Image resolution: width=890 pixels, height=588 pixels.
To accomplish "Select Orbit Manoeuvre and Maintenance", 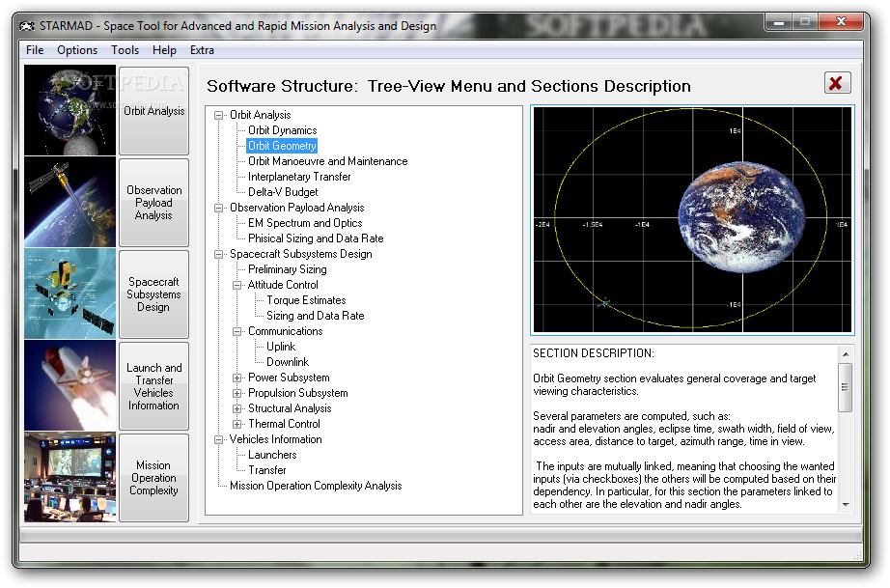I will (x=327, y=161).
